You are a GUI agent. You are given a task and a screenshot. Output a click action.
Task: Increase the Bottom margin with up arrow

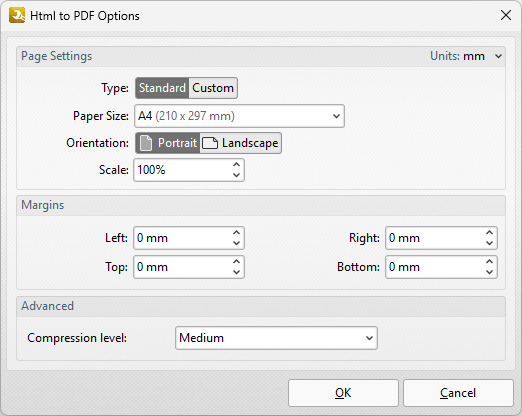tap(489, 262)
